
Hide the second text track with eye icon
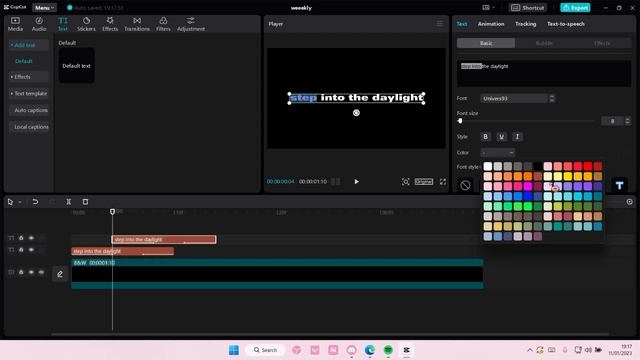pyautogui.click(x=31, y=250)
